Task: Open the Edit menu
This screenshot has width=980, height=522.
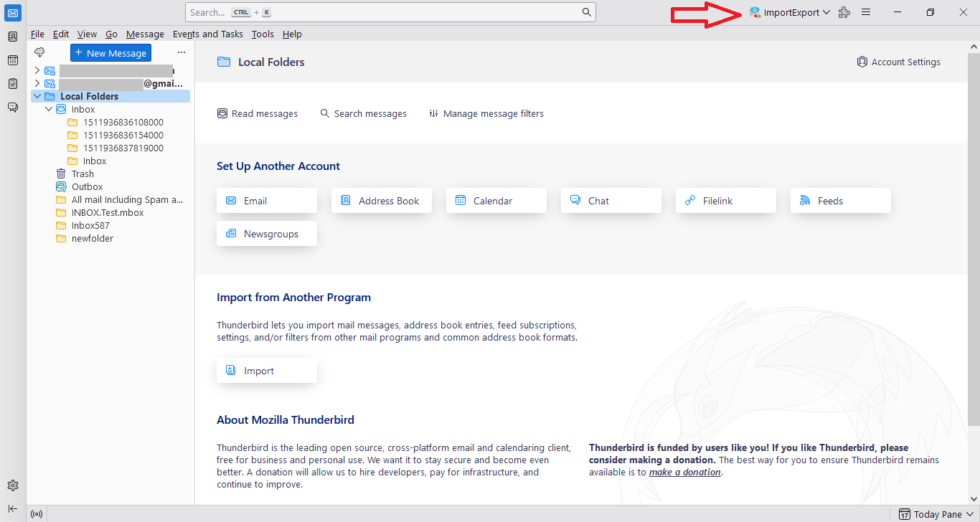Action: pos(61,34)
